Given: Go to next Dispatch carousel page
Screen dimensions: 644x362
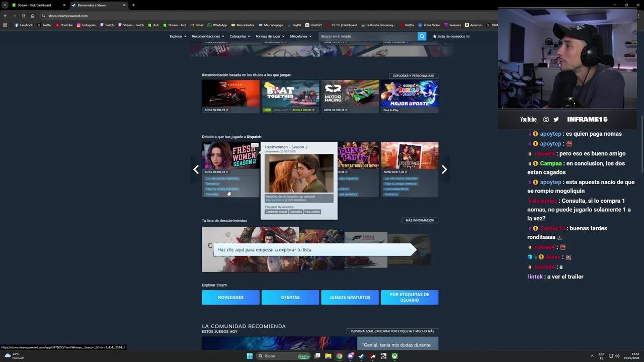Looking at the screenshot, I should (444, 169).
